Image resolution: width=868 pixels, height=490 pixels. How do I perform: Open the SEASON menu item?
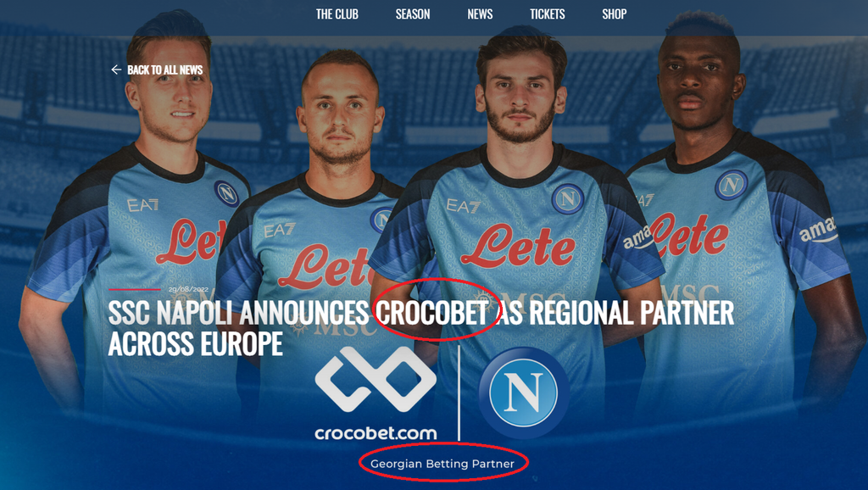413,14
